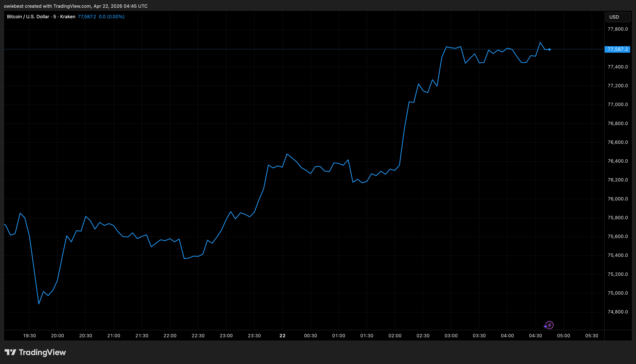Click the 22 date marker on time axis
Viewport: 636px width, 364px height.
click(282, 336)
